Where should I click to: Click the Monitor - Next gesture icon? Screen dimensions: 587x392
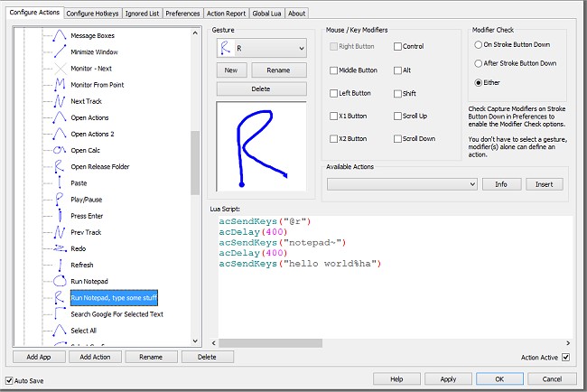(59, 69)
